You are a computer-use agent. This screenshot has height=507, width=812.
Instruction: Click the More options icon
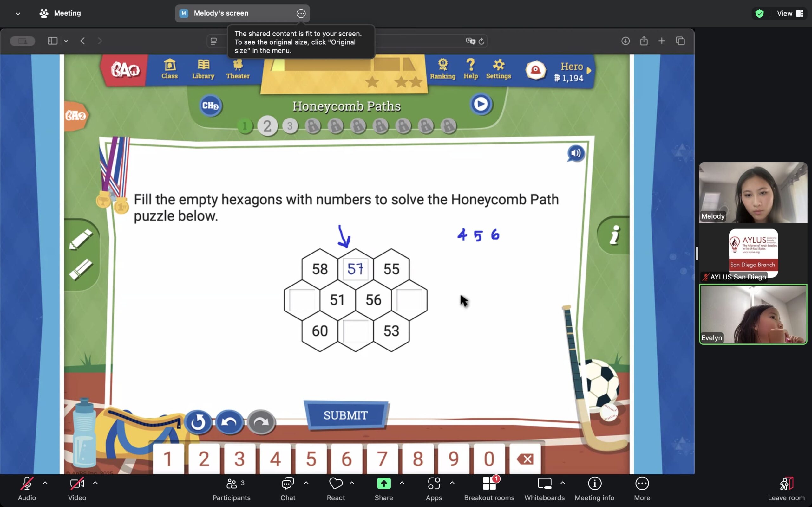[x=642, y=484]
